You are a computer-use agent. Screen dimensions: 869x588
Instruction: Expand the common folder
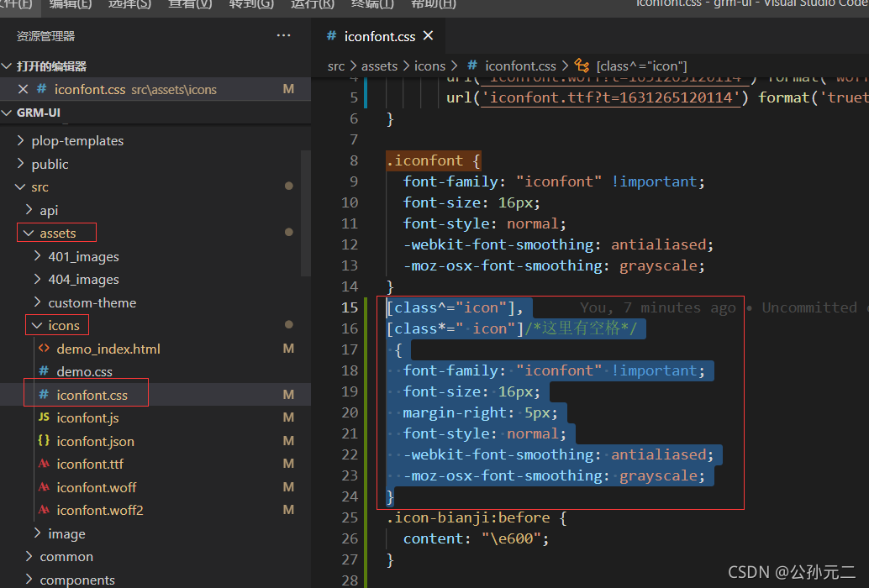point(29,556)
